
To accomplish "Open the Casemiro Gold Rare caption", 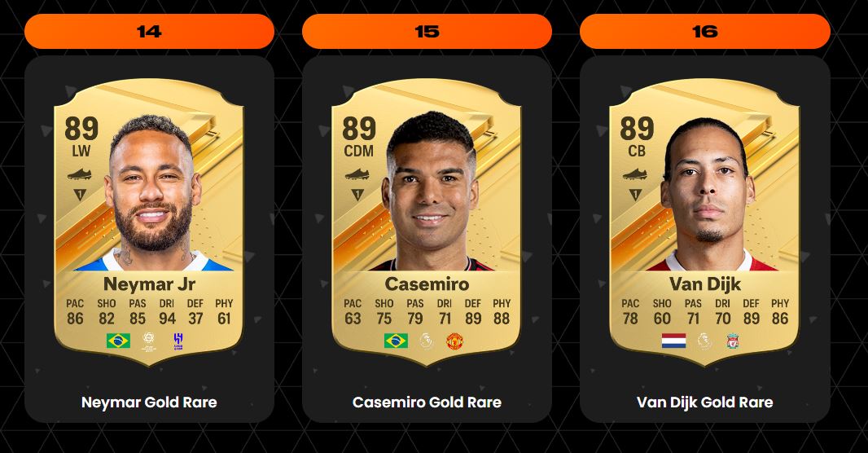I will (x=427, y=402).
